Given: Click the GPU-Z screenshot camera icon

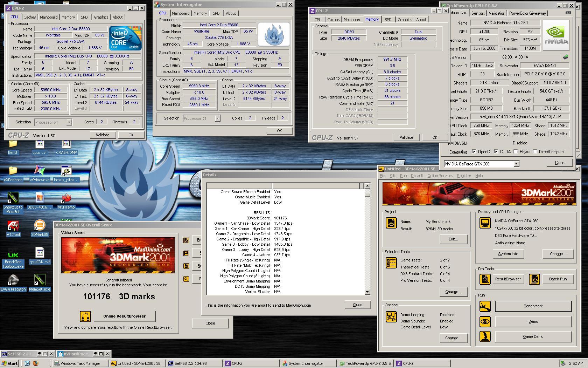Looking at the screenshot, I should click(568, 13).
